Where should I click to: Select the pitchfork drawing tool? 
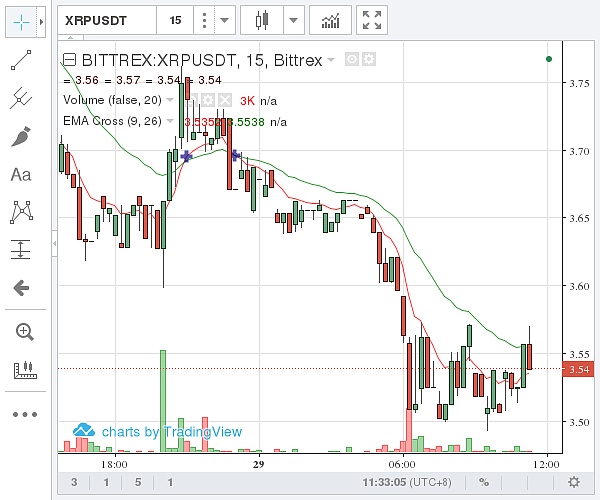click(21, 98)
